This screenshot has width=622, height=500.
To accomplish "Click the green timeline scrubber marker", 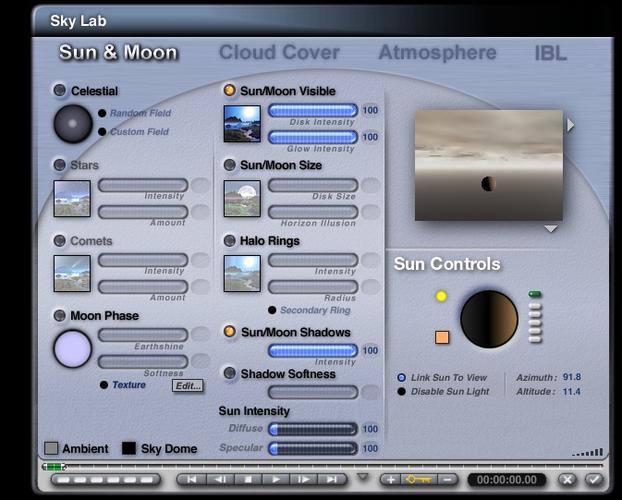I will [x=54, y=466].
